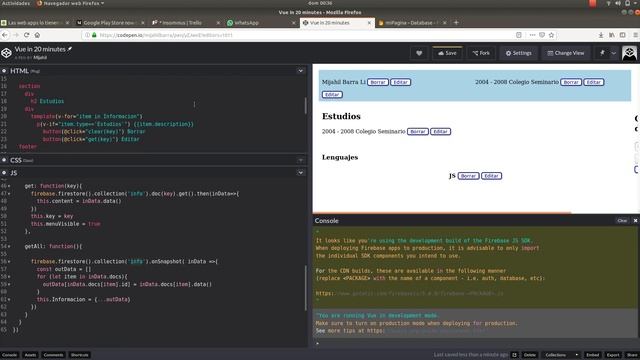Click Embed in footer
Image resolution: width=640 pixels, height=360 pixels.
point(593,355)
